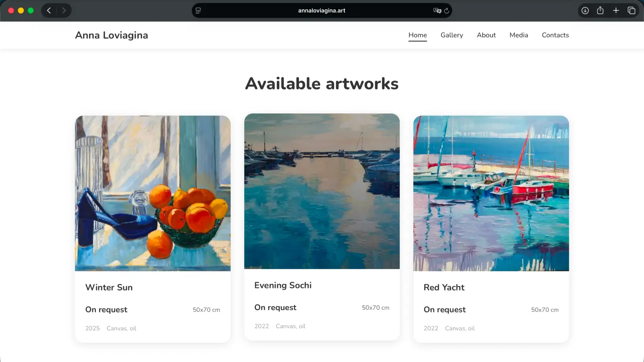Focus the annaloviagina.art address field
Viewport: 644px width, 362px height.
[x=322, y=10]
